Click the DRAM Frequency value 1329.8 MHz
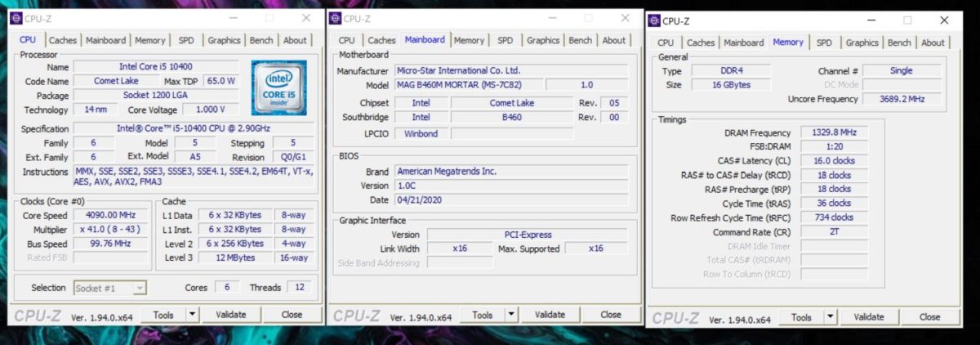Image resolution: width=980 pixels, height=345 pixels. pyautogui.click(x=833, y=132)
